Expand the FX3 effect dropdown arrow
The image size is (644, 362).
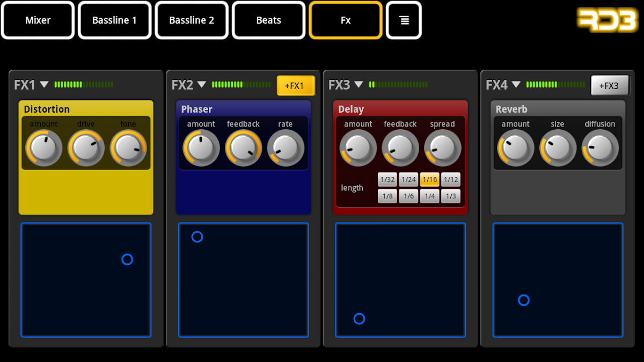(x=358, y=85)
